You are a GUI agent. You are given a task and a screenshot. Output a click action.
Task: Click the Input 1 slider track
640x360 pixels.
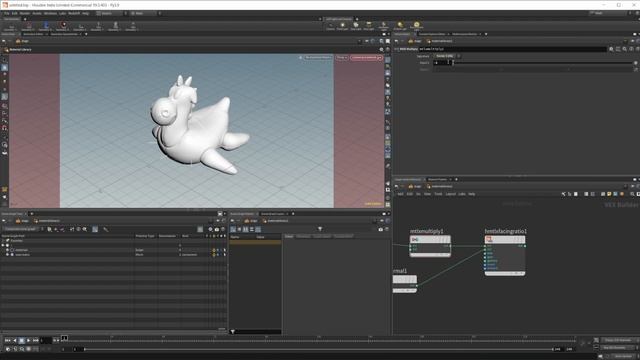(x=542, y=63)
